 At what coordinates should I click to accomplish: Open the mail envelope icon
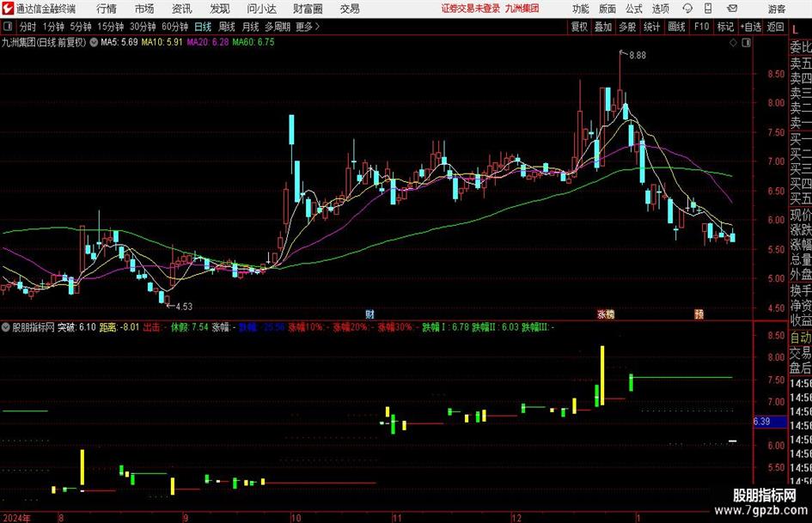732,9
